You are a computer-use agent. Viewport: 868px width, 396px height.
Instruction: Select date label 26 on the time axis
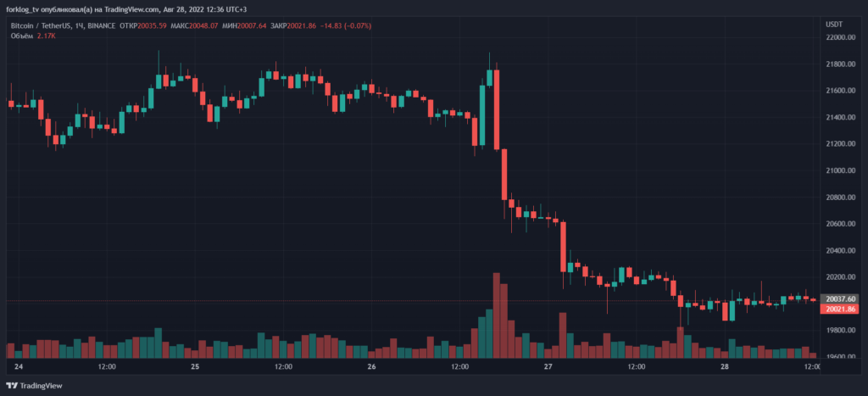pos(371,368)
